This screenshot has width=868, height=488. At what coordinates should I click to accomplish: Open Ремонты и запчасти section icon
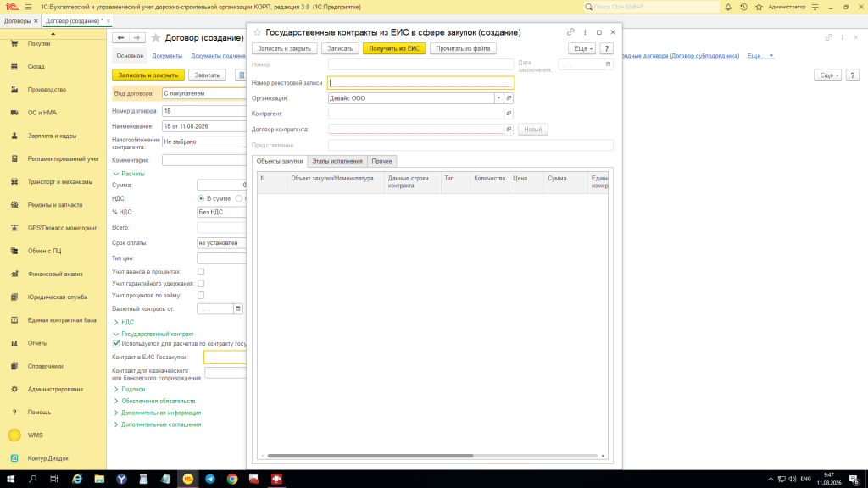tap(14, 205)
